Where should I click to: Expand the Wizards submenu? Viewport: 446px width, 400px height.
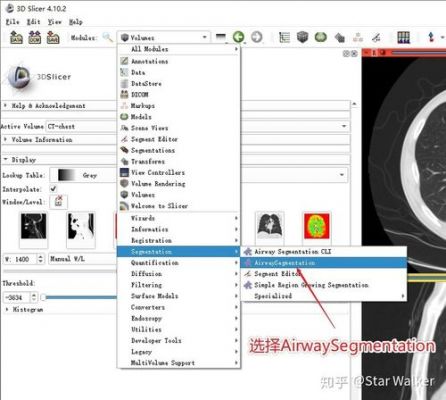click(179, 218)
